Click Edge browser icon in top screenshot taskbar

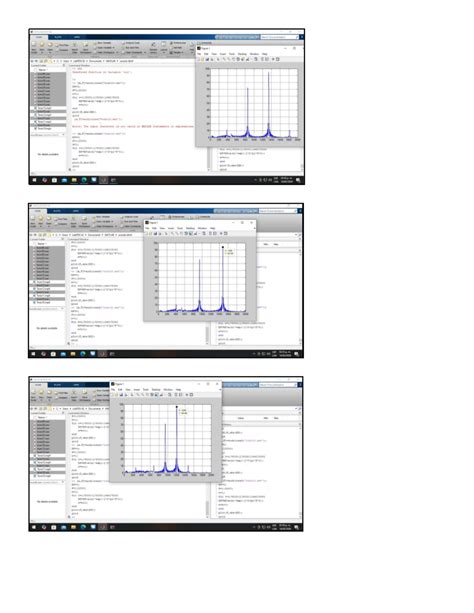pyautogui.click(x=84, y=180)
